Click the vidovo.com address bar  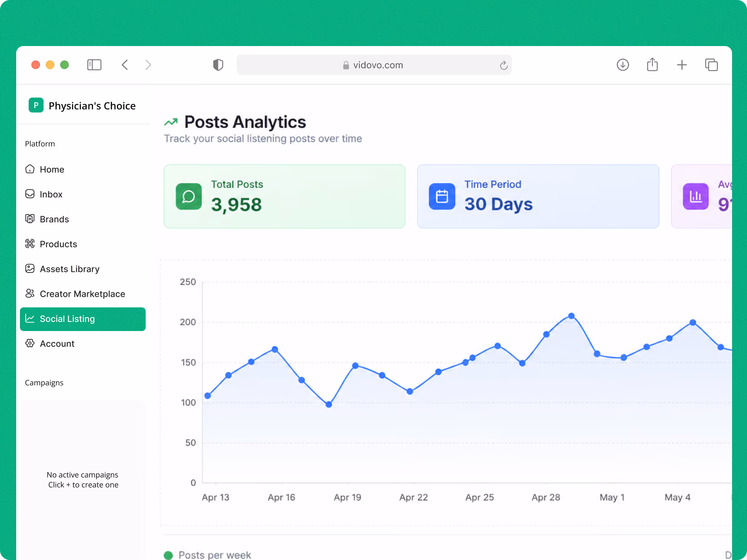374,65
